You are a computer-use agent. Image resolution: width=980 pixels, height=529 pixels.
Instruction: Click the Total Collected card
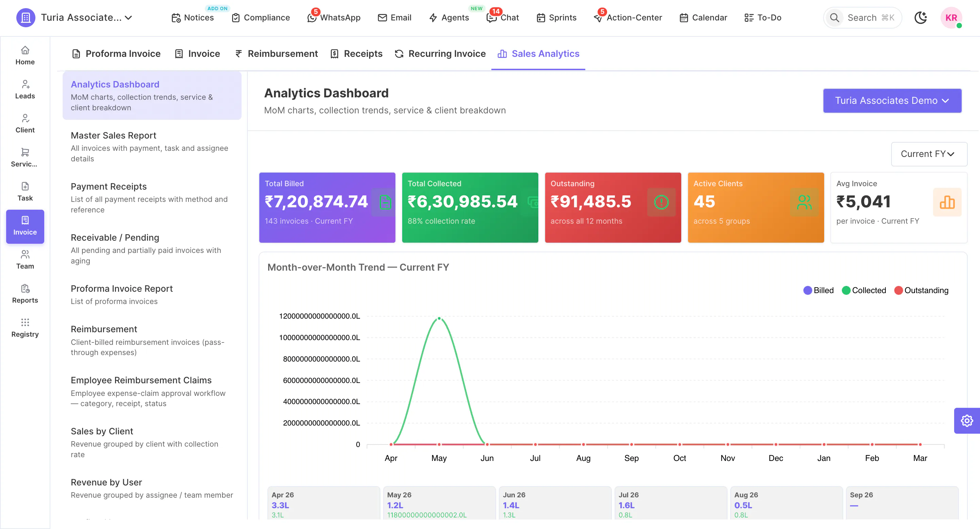click(x=470, y=207)
